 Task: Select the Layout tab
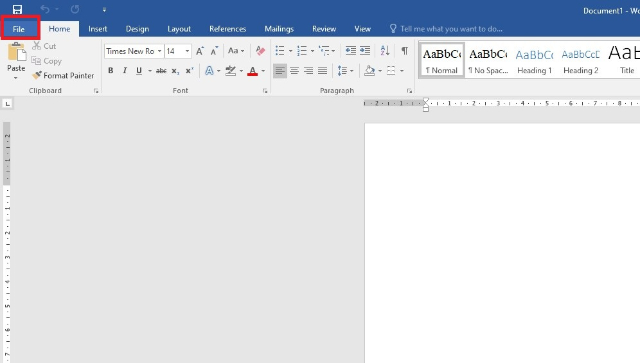[x=179, y=29]
